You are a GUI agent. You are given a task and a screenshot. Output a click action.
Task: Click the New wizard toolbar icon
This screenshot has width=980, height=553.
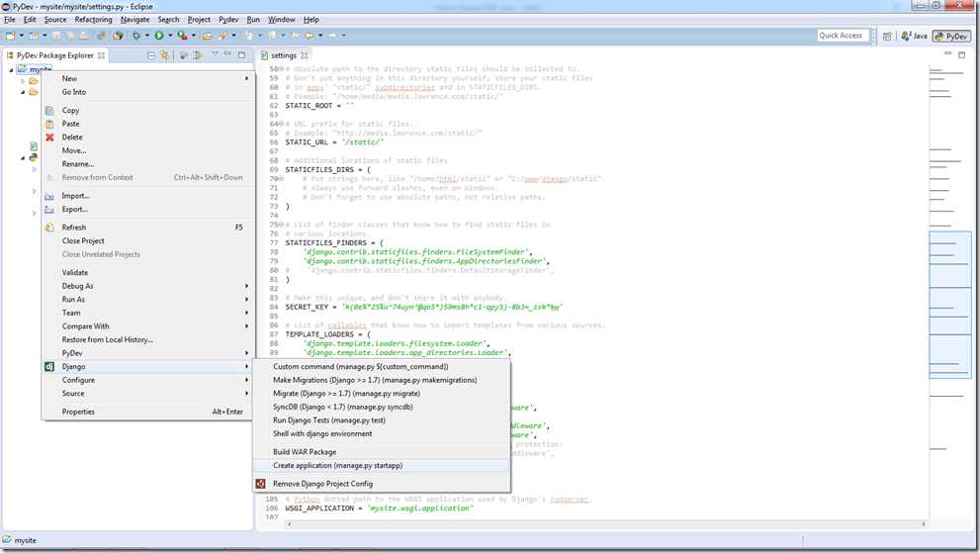[x=11, y=36]
